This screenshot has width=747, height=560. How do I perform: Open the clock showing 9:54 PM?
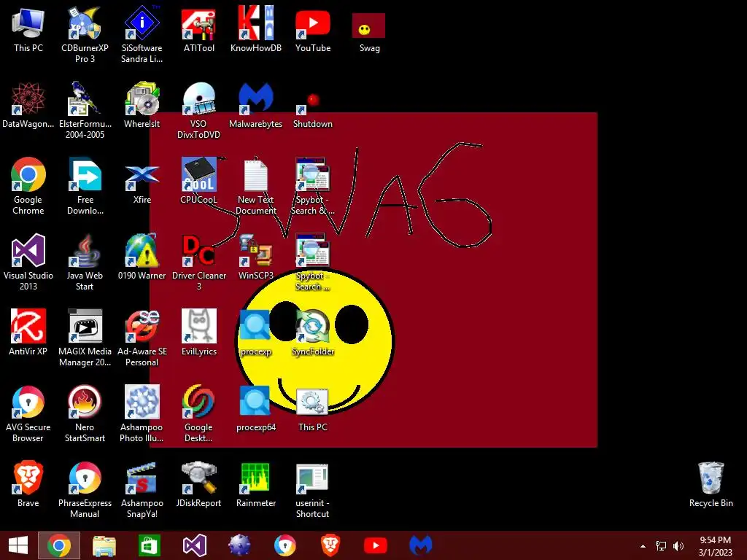[x=715, y=546]
